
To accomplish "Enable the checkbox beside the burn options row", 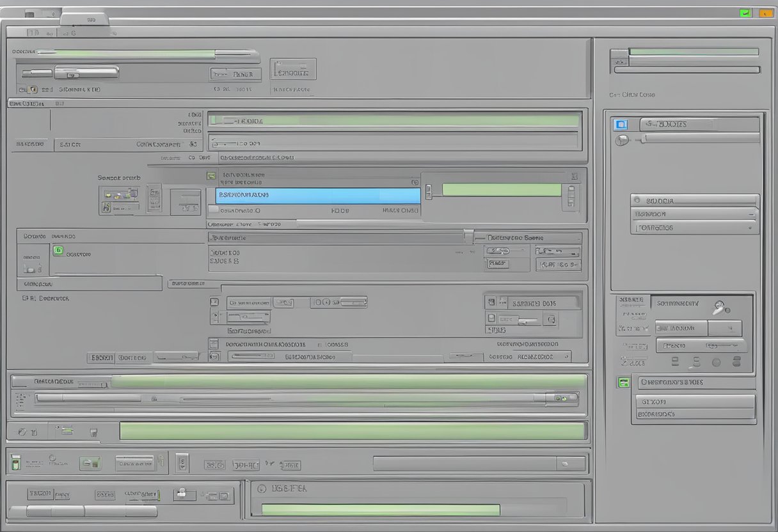I will 214,301.
